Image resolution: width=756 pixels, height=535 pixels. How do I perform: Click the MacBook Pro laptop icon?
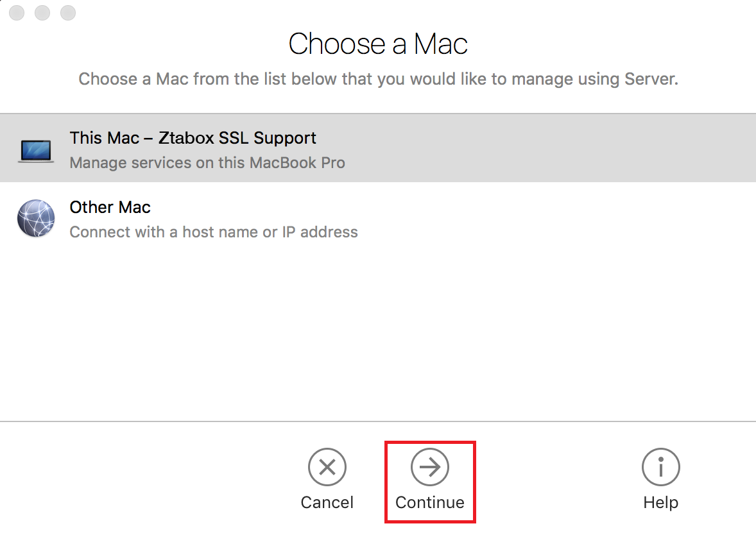[x=36, y=150]
